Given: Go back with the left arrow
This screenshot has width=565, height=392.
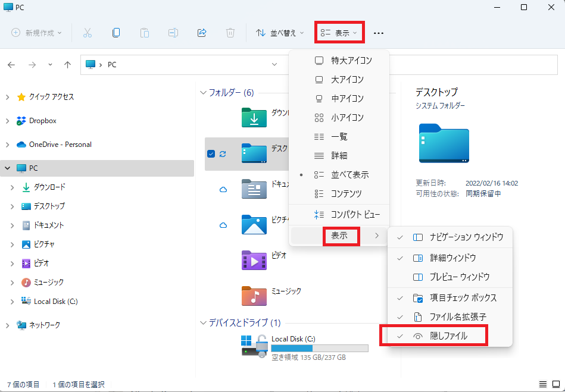Looking at the screenshot, I should (x=11, y=65).
